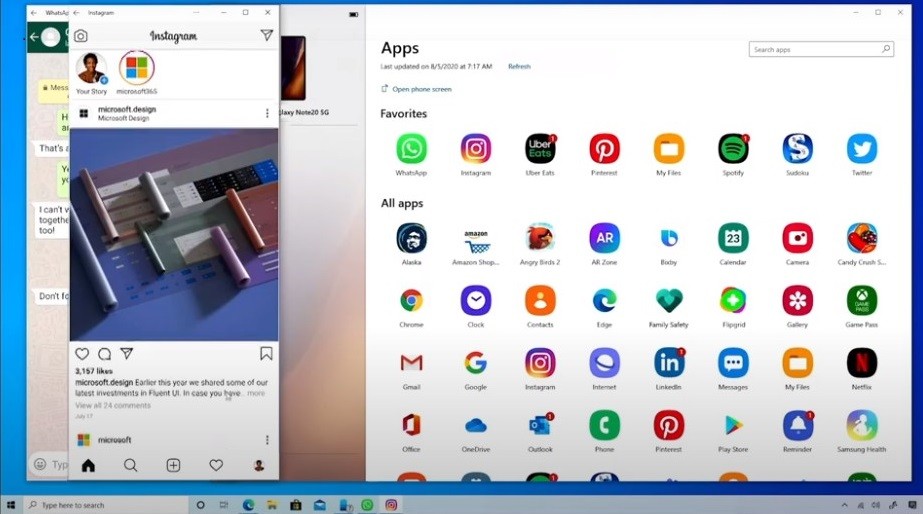The height and width of the screenshot is (514, 923).
Task: Switch to Instagram Search tab
Action: point(131,466)
